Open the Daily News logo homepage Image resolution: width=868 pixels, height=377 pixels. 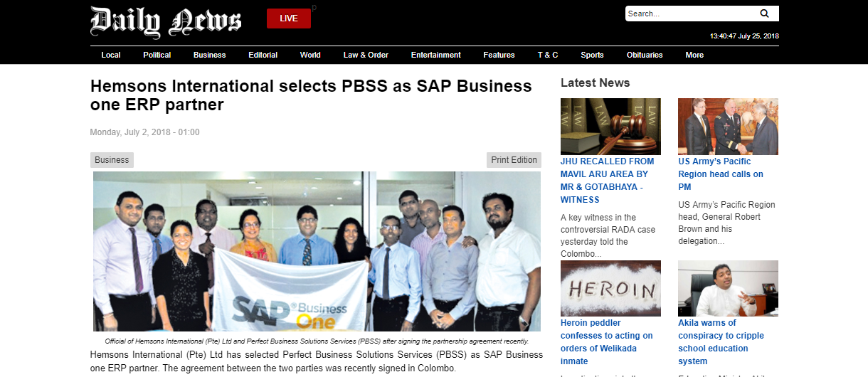click(166, 22)
